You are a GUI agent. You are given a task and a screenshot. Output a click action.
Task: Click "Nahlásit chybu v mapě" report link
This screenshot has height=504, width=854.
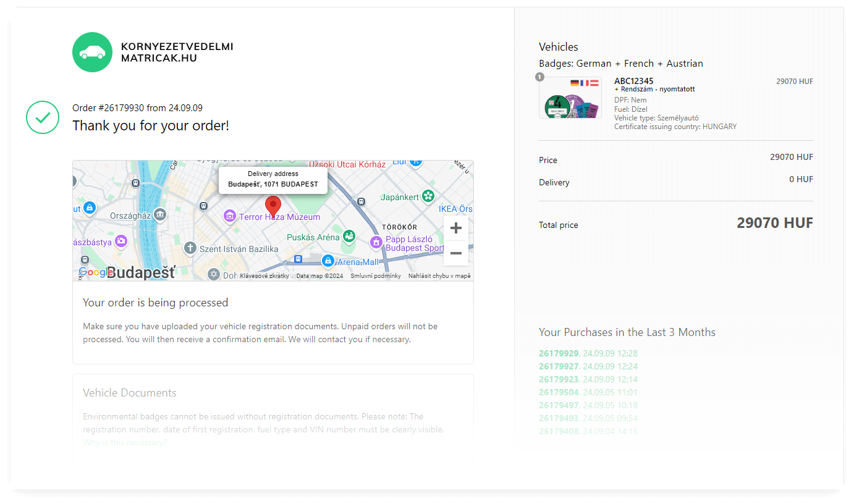[x=439, y=276]
